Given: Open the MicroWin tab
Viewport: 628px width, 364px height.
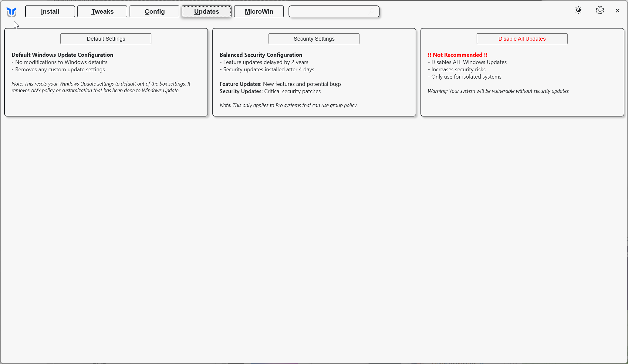Looking at the screenshot, I should (259, 12).
